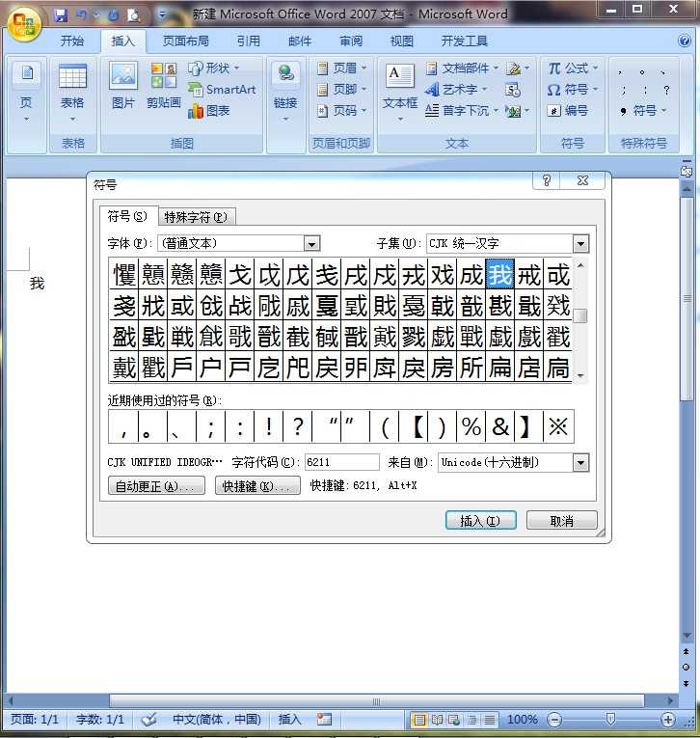700x738 pixels.
Task: Zoom out with the minus button
Action: point(554,719)
